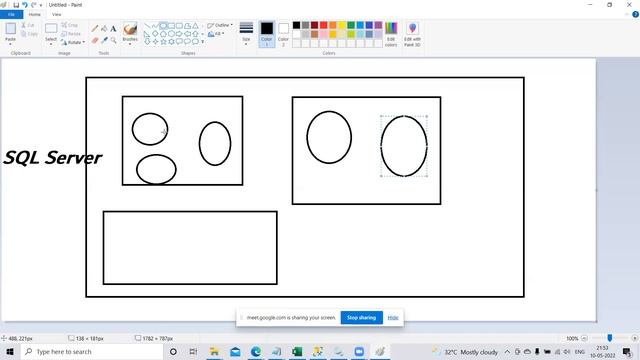
Task: Choose the Triangle shape
Action: pyautogui.click(x=195, y=26)
